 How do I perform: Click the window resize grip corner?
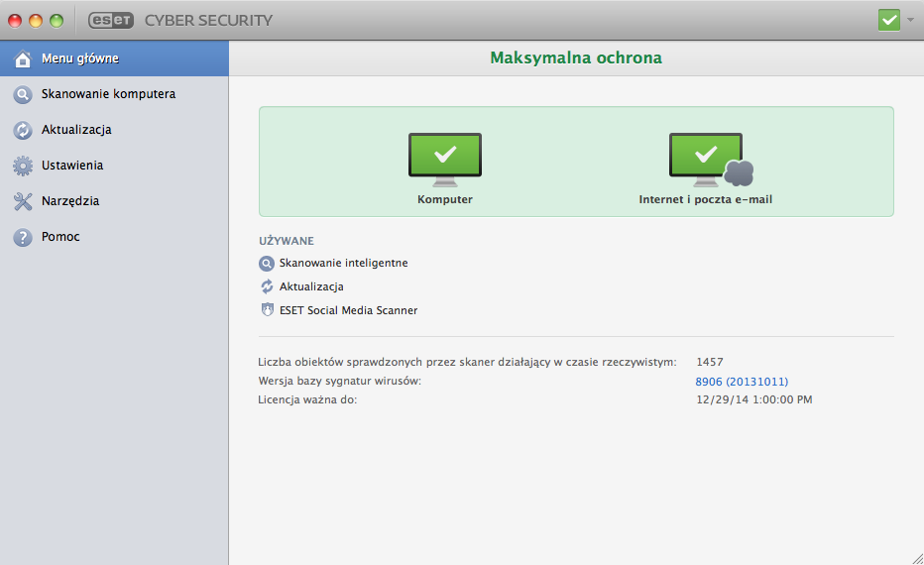point(917,558)
